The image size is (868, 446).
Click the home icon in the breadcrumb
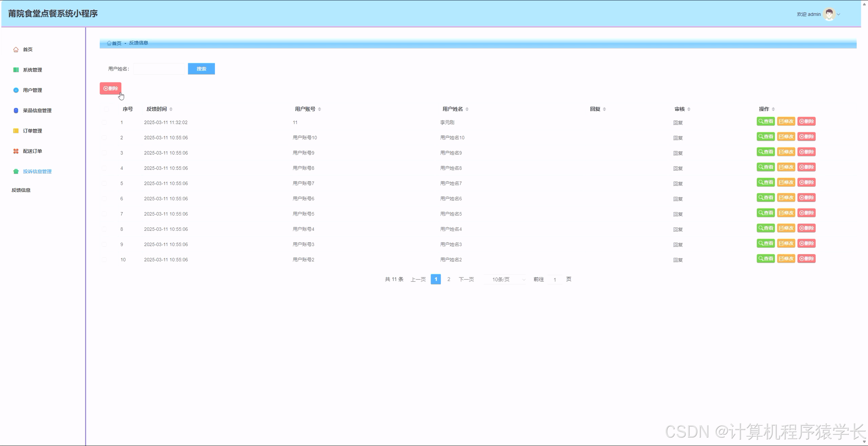(110, 43)
